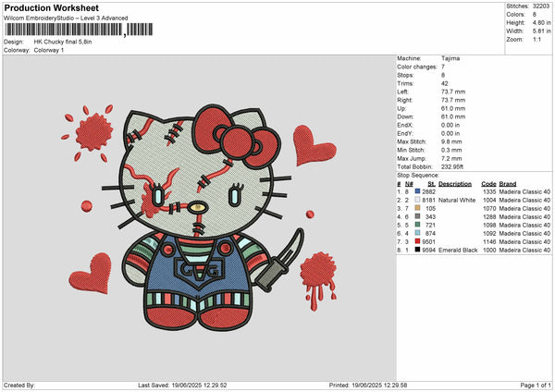Click the Hello Kitty Chucky design preview
This screenshot has width=555, height=392.
point(199,217)
